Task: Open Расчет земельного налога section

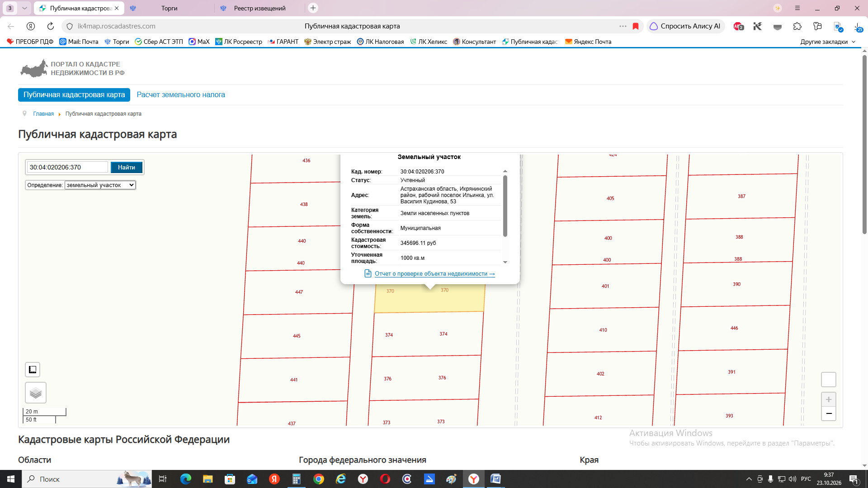Action: (181, 95)
